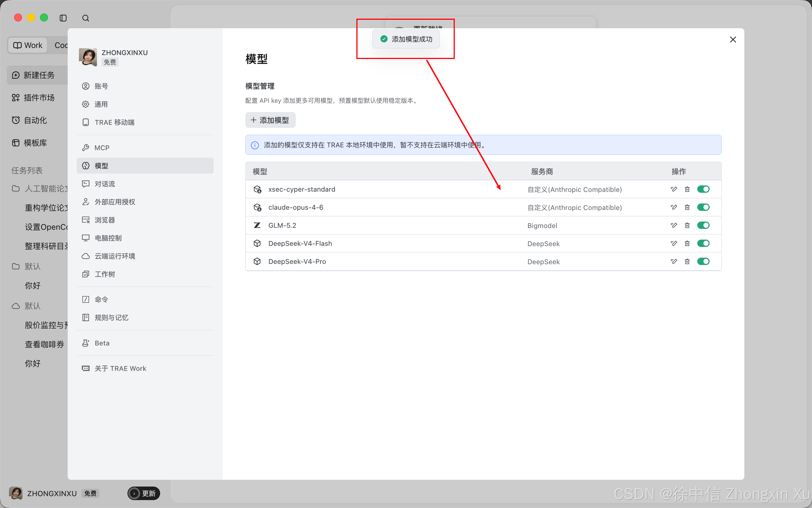Open the 重构学位论文 task
The image size is (812, 508).
point(46,208)
